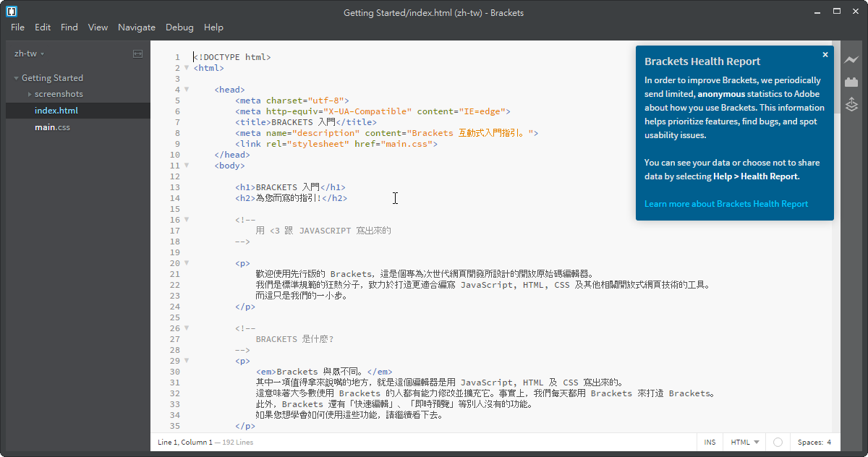The height and width of the screenshot is (457, 868).
Task: Click the linting status circle in status bar
Action: (778, 442)
